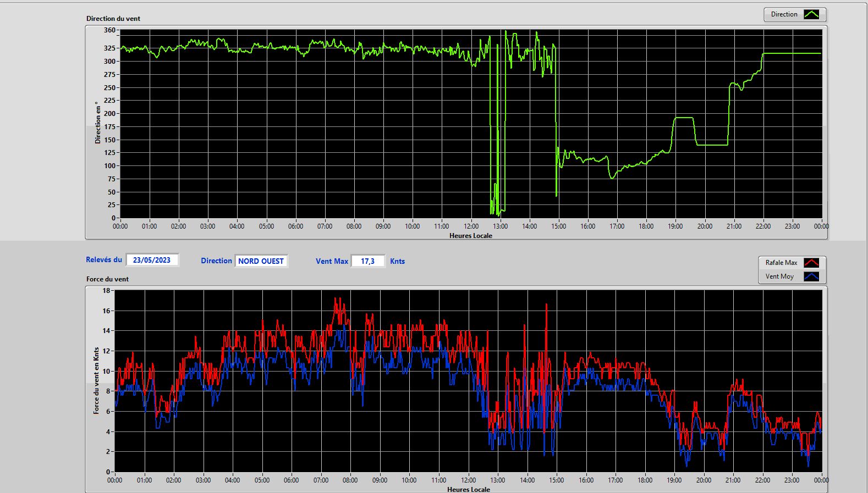Click 07:00 on the wind force time axis

coord(321,480)
